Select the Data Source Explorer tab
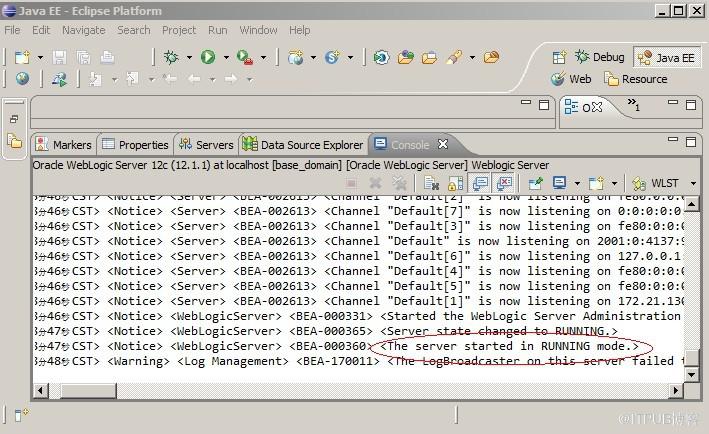709x434 pixels. [303, 145]
